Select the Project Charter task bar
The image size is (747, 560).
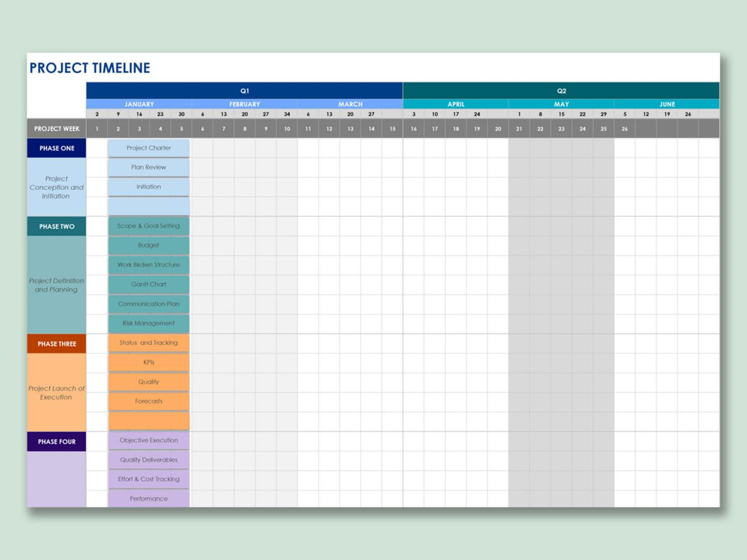click(149, 147)
